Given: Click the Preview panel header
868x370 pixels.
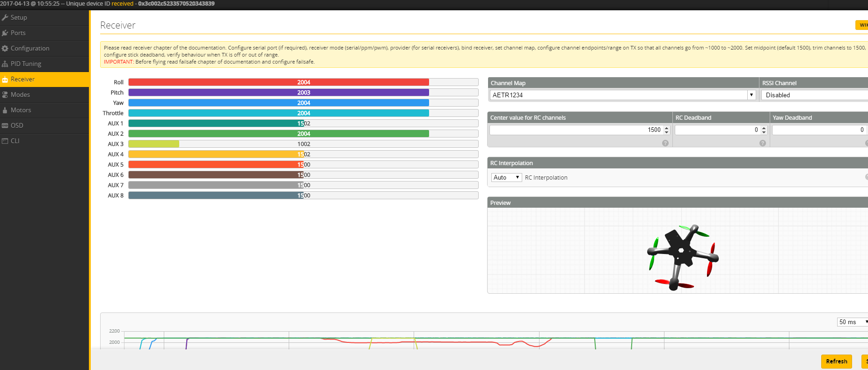Looking at the screenshot, I should pyautogui.click(x=678, y=203).
